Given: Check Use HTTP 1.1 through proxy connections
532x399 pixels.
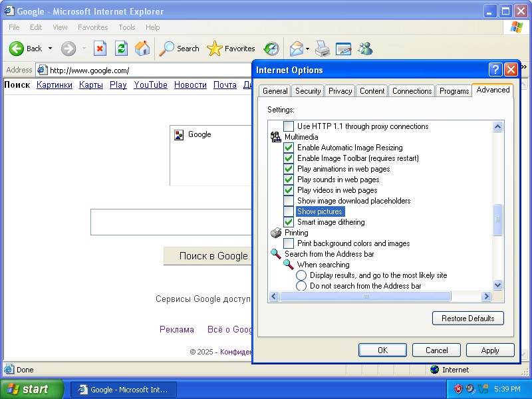Looking at the screenshot, I should tap(289, 126).
